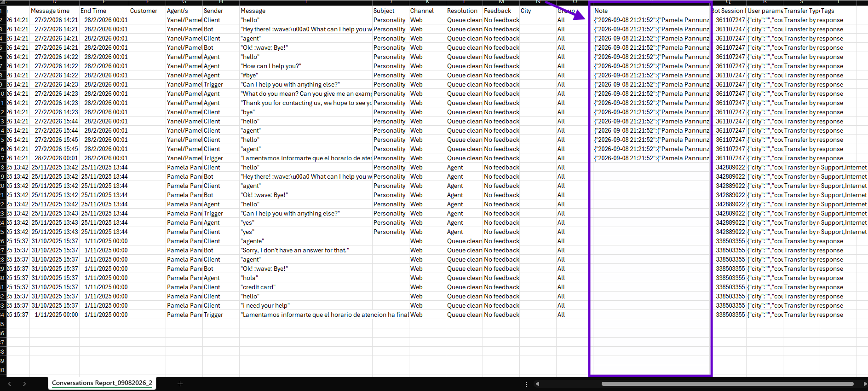The width and height of the screenshot is (868, 391).
Task: Click the message "What do you mean? Can you give me an examp"
Action: pyautogui.click(x=306, y=93)
